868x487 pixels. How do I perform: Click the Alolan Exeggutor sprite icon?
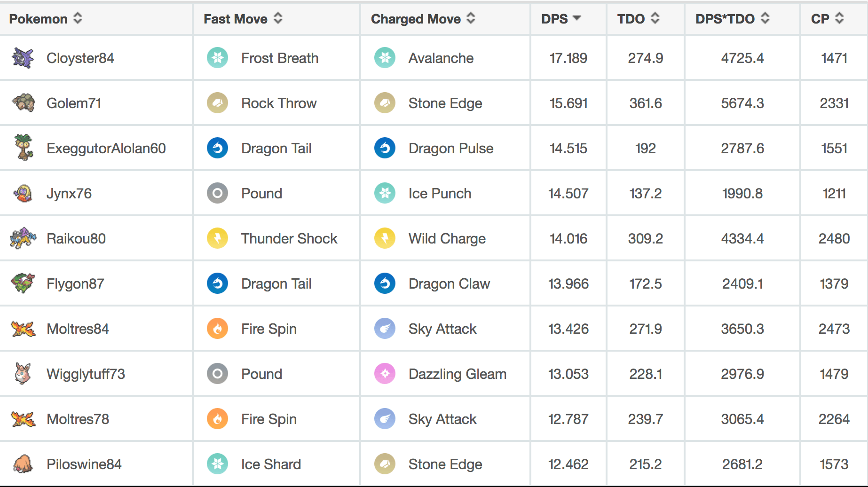tap(23, 147)
